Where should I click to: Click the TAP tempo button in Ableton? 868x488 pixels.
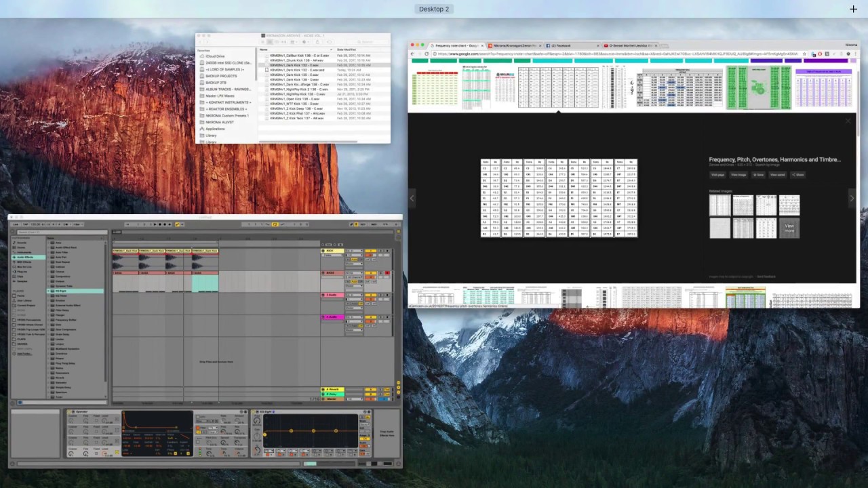pyautogui.click(x=26, y=224)
